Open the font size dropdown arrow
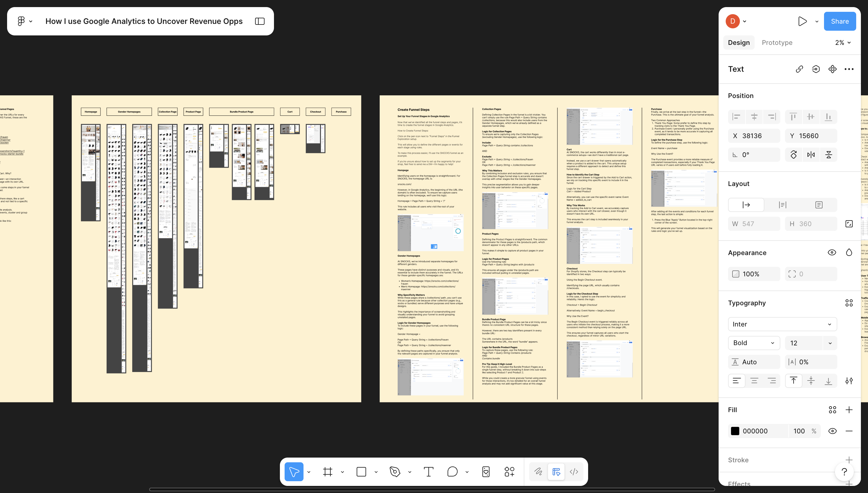This screenshot has width=868, height=493. point(830,343)
